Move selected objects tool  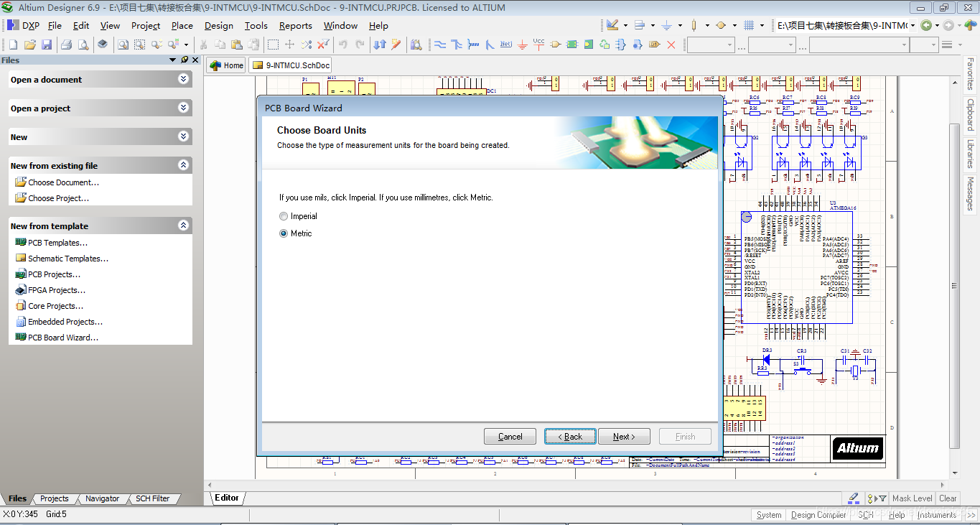(x=289, y=45)
